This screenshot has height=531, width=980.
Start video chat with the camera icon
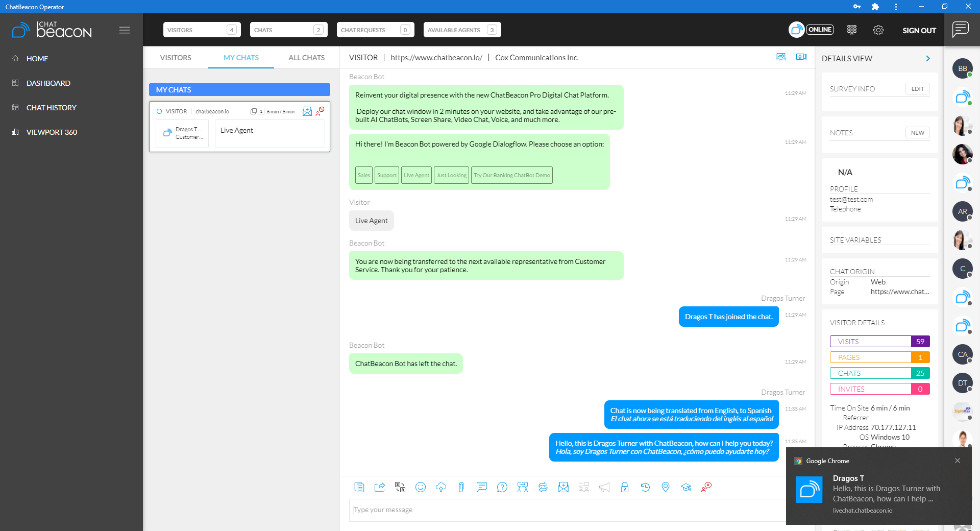pos(801,57)
